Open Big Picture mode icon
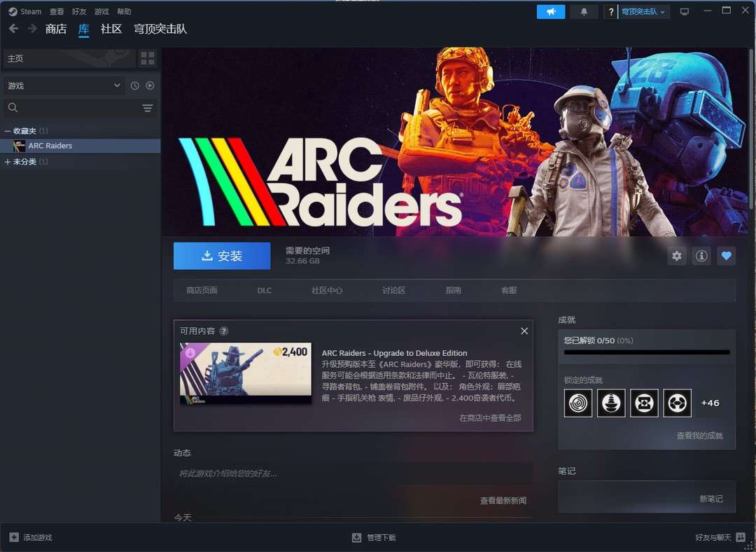 (685, 12)
